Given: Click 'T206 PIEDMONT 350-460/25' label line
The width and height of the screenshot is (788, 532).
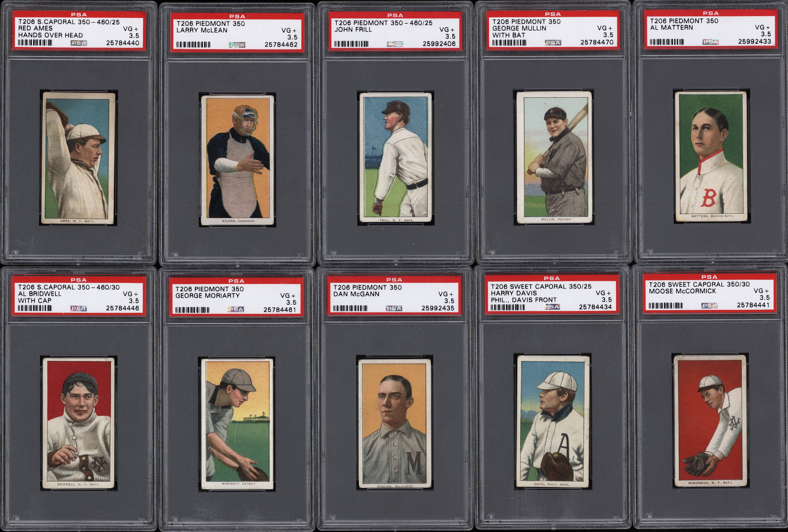Looking at the screenshot, I should point(383,23).
